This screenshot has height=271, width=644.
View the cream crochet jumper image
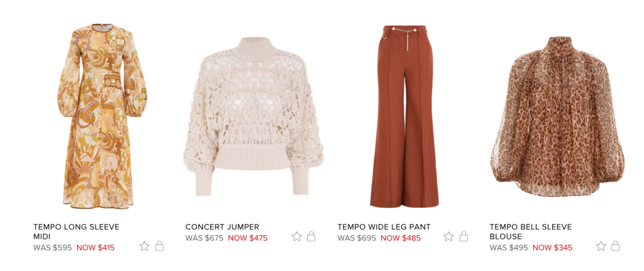click(253, 116)
